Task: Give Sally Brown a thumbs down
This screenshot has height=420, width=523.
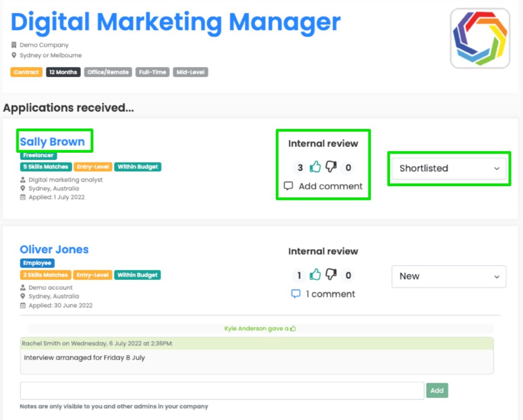Action: (x=331, y=167)
